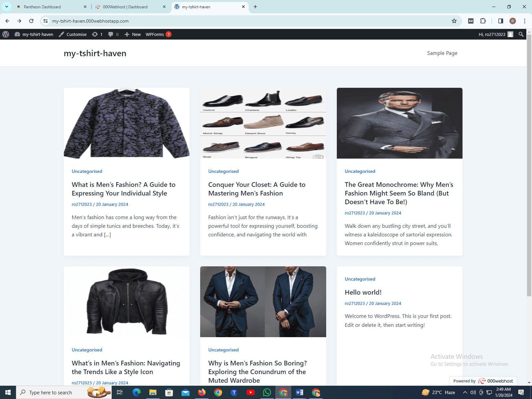Click Powered by 000webhost badge

[483, 381]
